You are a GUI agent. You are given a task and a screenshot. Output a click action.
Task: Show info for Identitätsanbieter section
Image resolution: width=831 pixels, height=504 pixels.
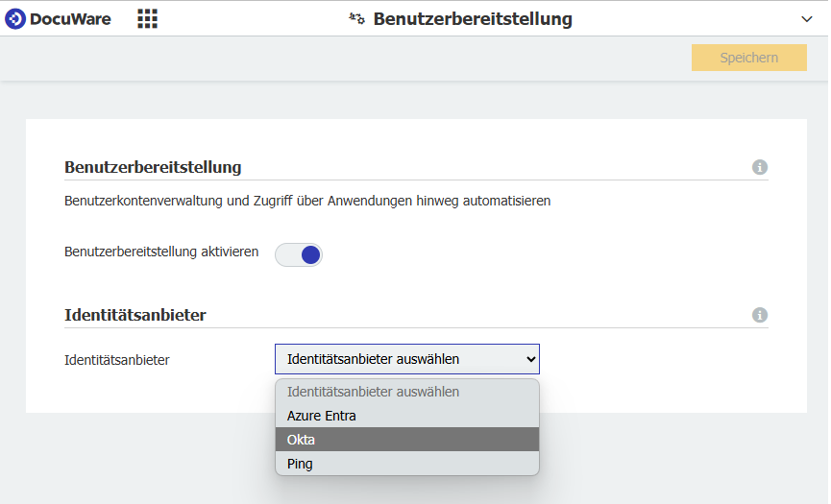coord(760,315)
